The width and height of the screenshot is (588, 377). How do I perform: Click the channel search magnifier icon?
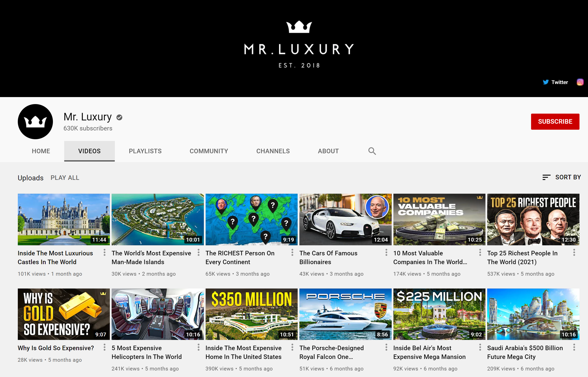pyautogui.click(x=372, y=151)
